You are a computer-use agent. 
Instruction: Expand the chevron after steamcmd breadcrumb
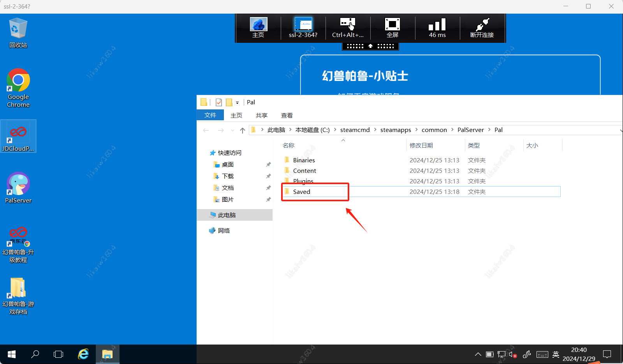[375, 130]
